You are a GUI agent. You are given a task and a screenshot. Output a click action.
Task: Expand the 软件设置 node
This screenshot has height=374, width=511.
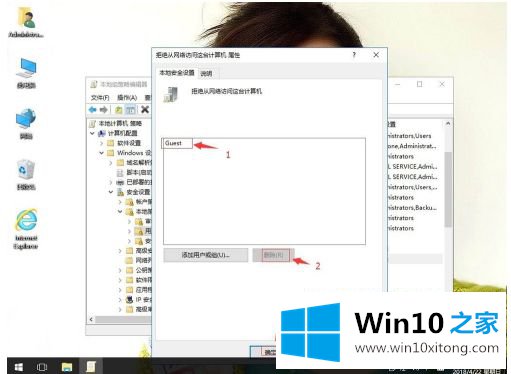point(102,143)
